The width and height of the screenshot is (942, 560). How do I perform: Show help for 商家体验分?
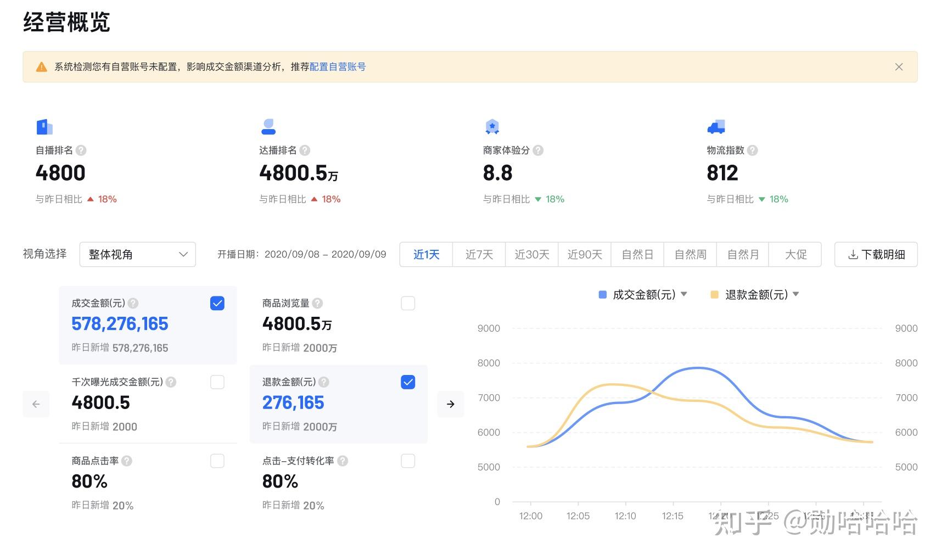(x=538, y=150)
